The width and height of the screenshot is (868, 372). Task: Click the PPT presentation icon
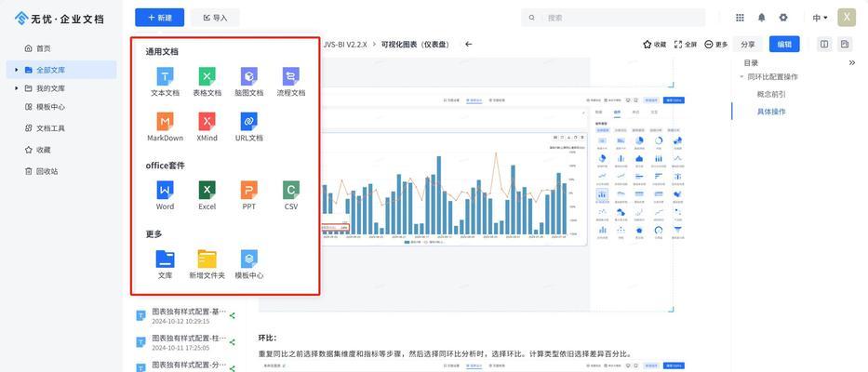(x=248, y=191)
